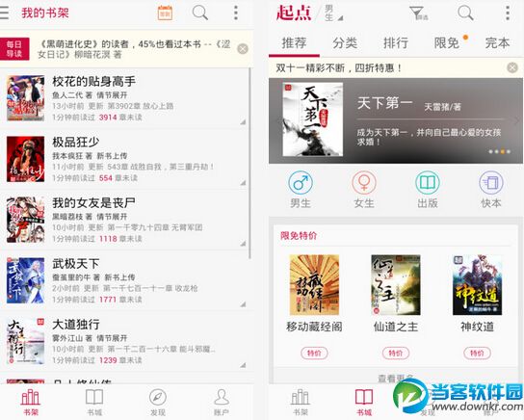The image size is (524, 420).
Task: Expand options for 极品狂少 entry
Action: pyautogui.click(x=243, y=182)
